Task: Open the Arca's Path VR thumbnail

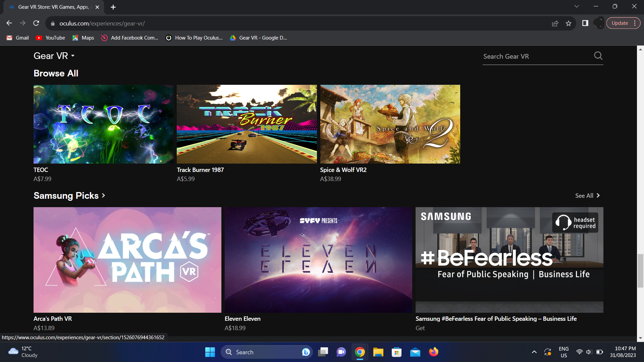Action: coord(127,260)
